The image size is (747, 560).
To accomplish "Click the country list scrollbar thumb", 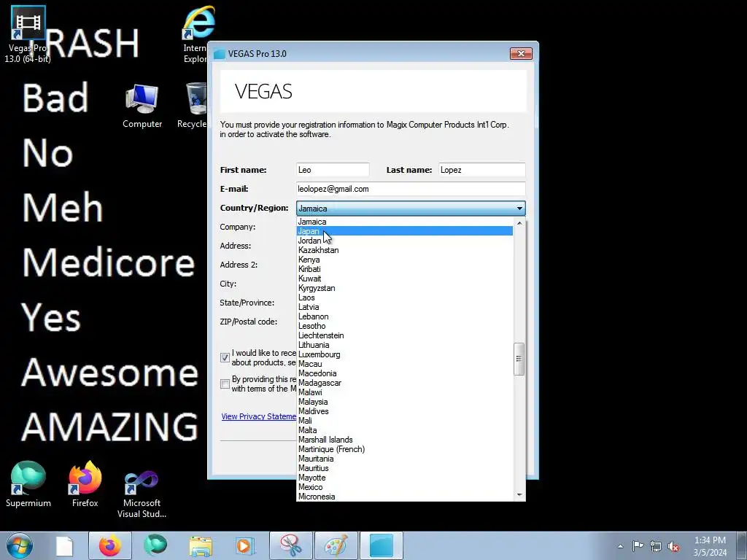I will 519,359.
